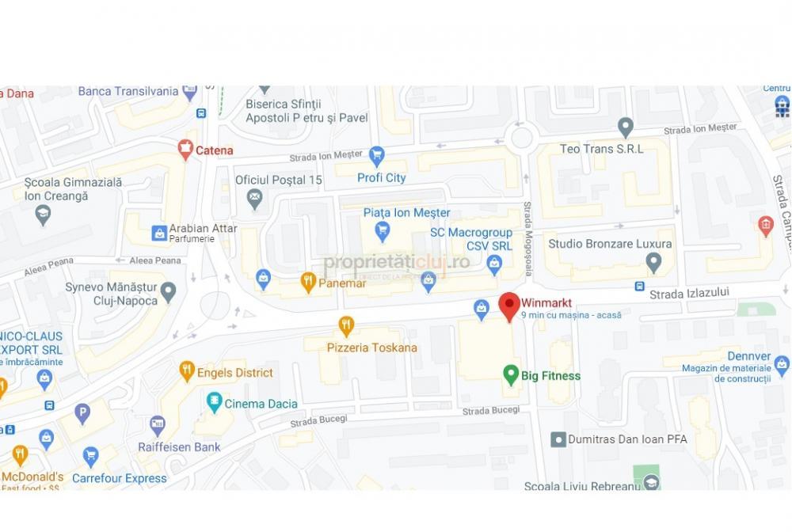Click the Teo Trans S.R.L marker
Screen dimensions: 792x532
tap(626, 127)
